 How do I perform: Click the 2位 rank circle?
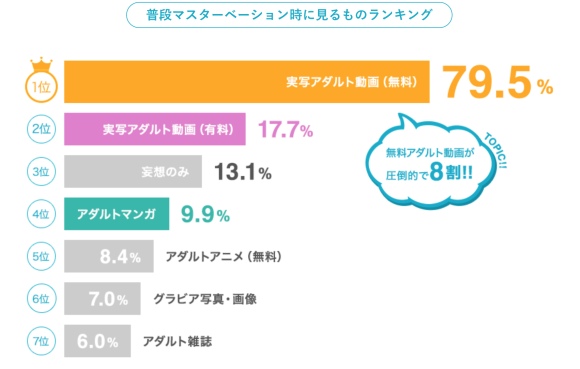[x=41, y=129]
